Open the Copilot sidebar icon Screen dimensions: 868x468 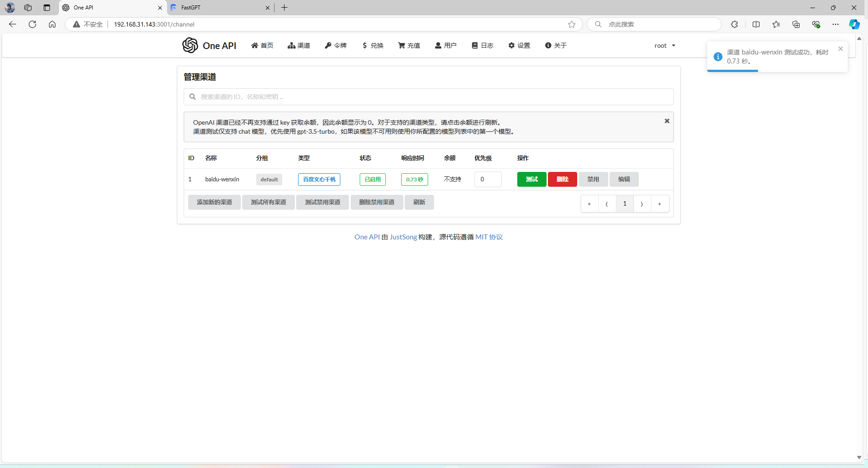pyautogui.click(x=854, y=24)
